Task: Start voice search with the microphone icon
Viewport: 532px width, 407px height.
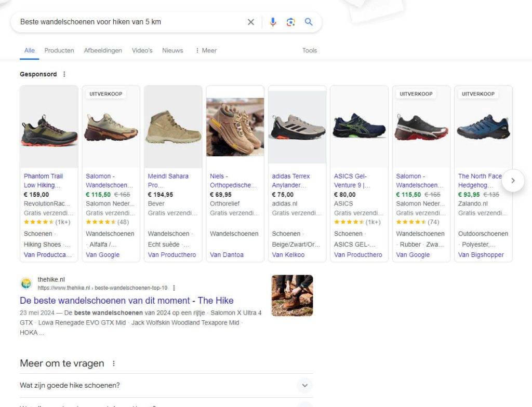Action: 273,22
